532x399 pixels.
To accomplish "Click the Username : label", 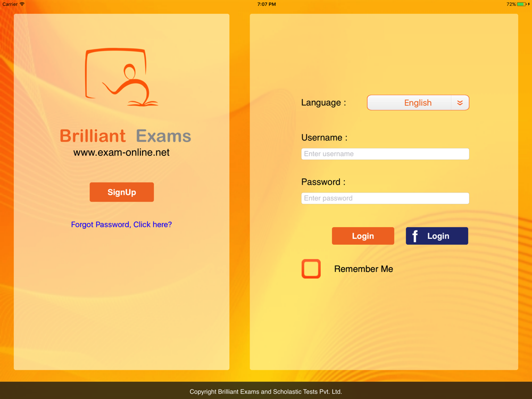I will point(325,137).
